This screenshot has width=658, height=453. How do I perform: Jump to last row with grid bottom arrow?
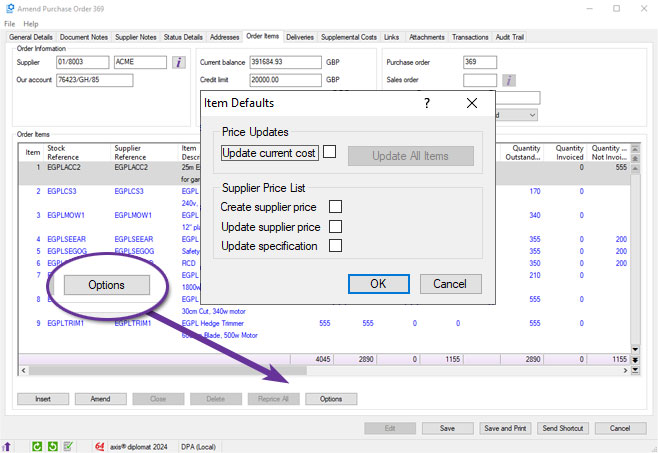[x=635, y=370]
